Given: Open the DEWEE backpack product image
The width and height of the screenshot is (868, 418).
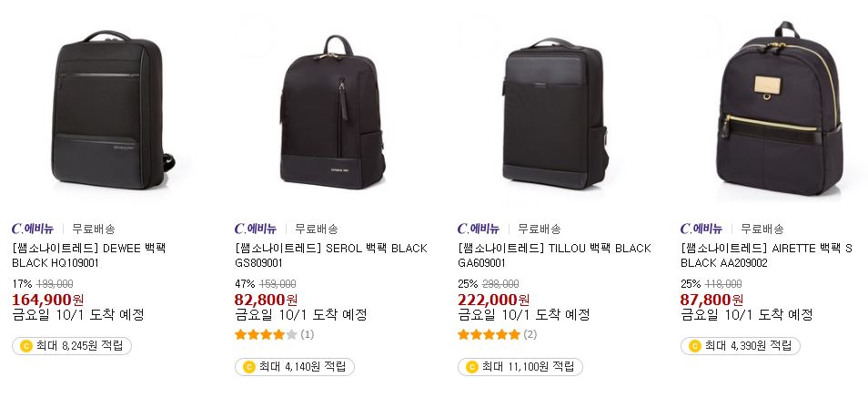Looking at the screenshot, I should [x=114, y=110].
